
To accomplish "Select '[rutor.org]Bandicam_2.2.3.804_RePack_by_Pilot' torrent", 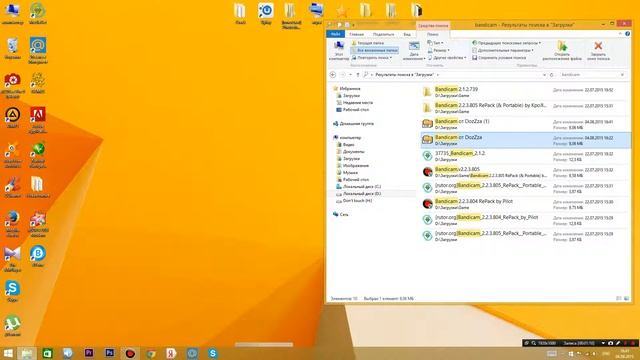I will [525, 220].
